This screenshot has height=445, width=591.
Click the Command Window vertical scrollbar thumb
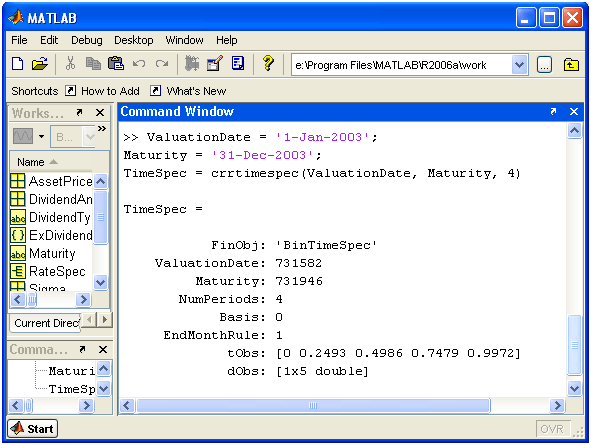tap(574, 345)
